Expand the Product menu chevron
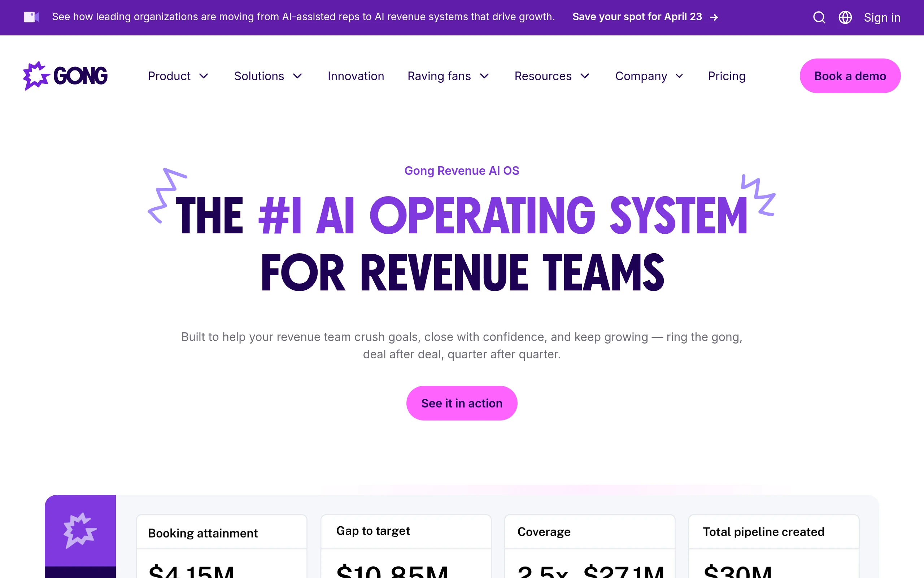Screen dimensions: 924x578 pyautogui.click(x=204, y=76)
